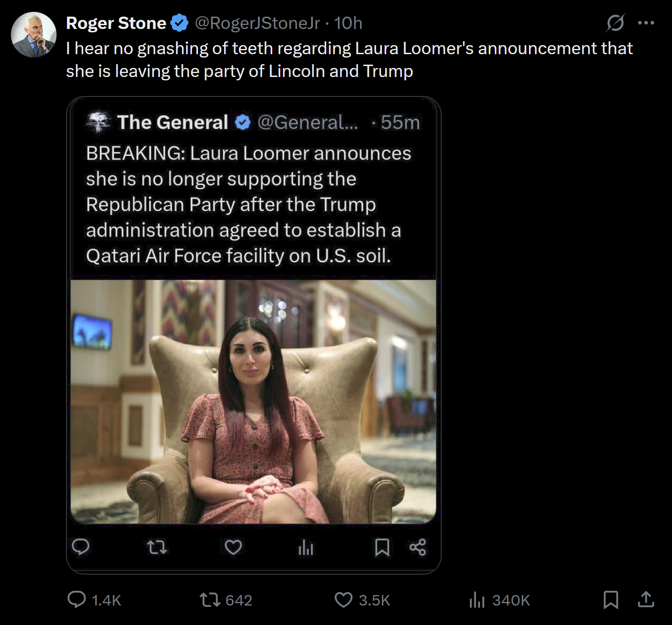Click The General's name in the quoted post
The width and height of the screenshot is (672, 625).
(x=172, y=123)
